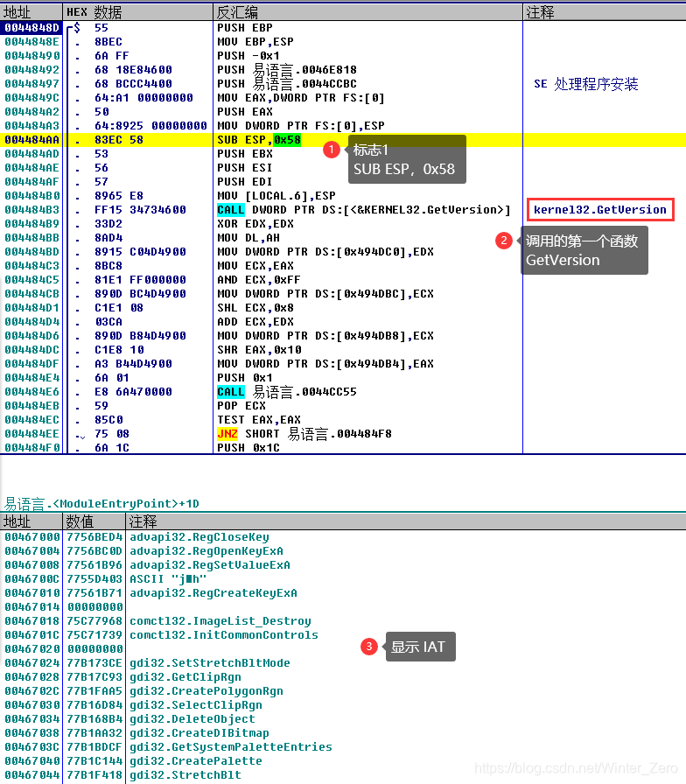This screenshot has width=686, height=784.
Task: Select comctl32.ImageList_Destroy IAT entry
Action: tap(220, 621)
